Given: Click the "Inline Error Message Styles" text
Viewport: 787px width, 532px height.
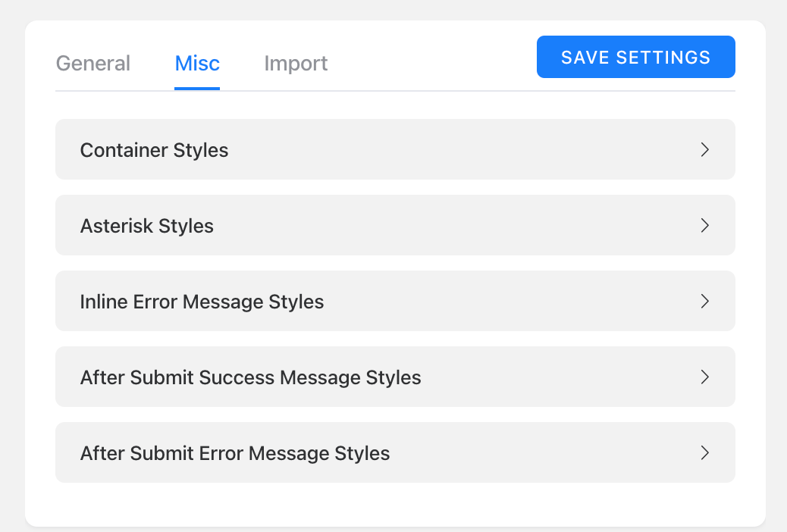Looking at the screenshot, I should [202, 302].
